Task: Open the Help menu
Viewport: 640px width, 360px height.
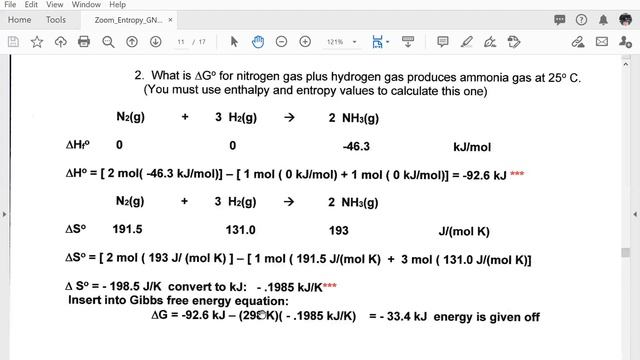Action: pyautogui.click(x=118, y=4)
